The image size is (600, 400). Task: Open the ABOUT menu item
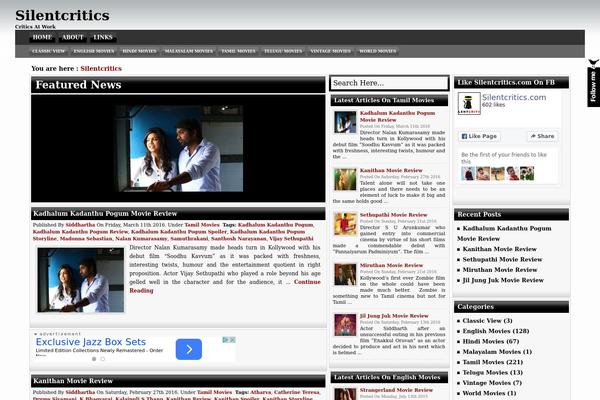pos(72,38)
